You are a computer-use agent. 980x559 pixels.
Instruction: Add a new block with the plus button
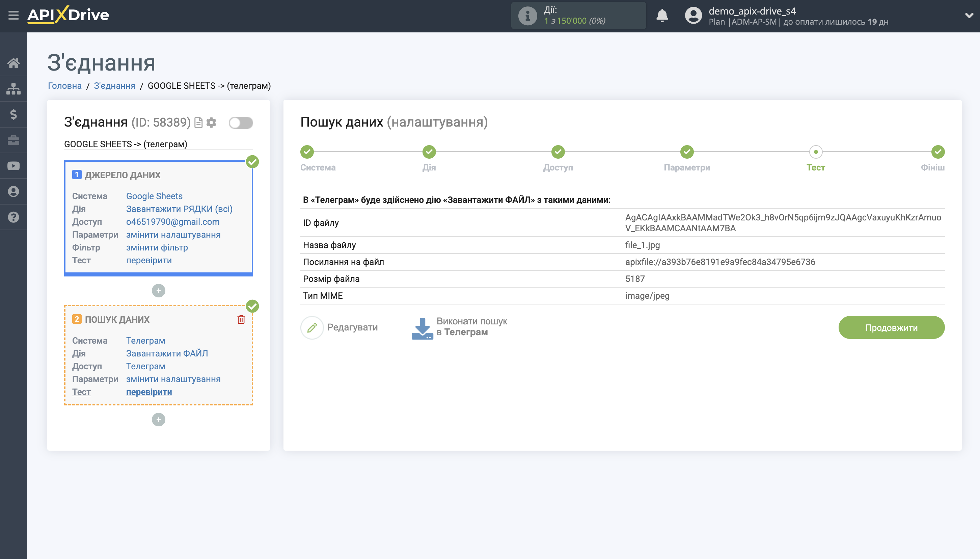[158, 291]
